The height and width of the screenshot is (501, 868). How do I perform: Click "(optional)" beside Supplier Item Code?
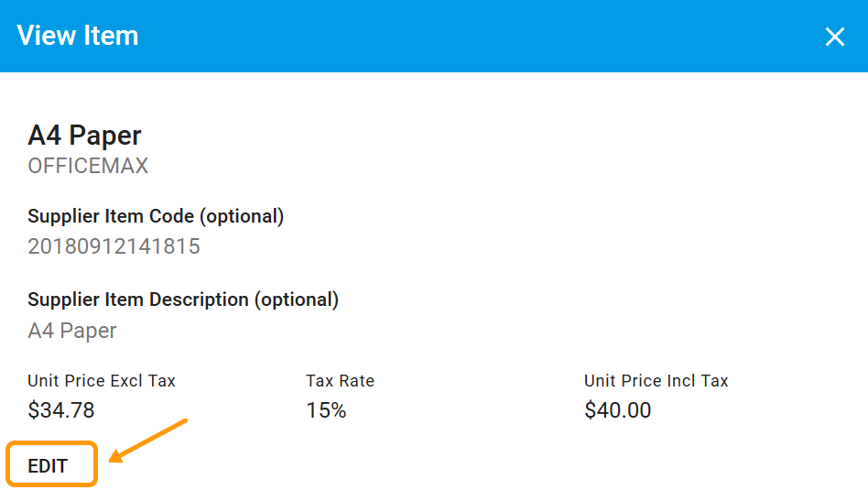point(242,216)
